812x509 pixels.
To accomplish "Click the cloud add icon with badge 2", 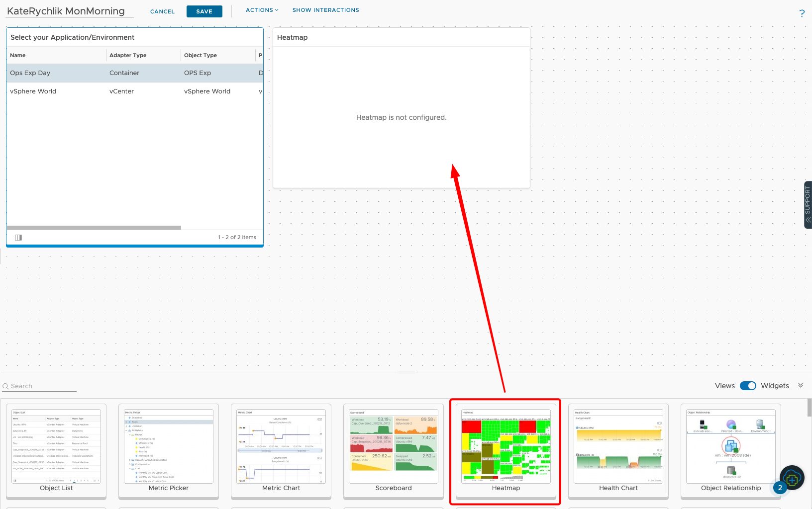I will point(792,478).
